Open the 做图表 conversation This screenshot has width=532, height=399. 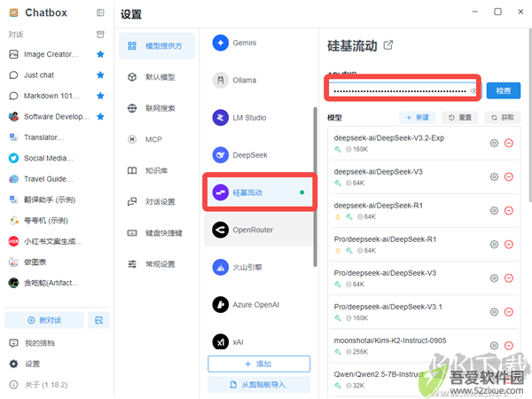click(56, 262)
